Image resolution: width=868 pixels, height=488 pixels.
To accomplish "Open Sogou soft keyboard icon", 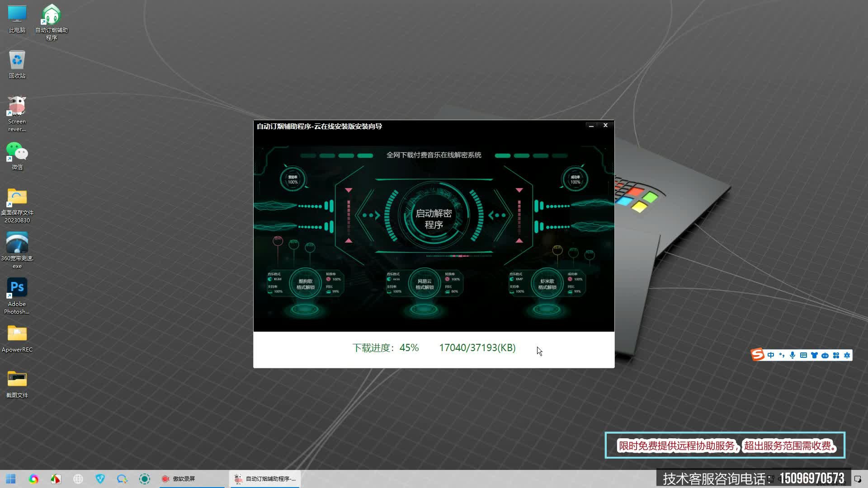I will (803, 355).
